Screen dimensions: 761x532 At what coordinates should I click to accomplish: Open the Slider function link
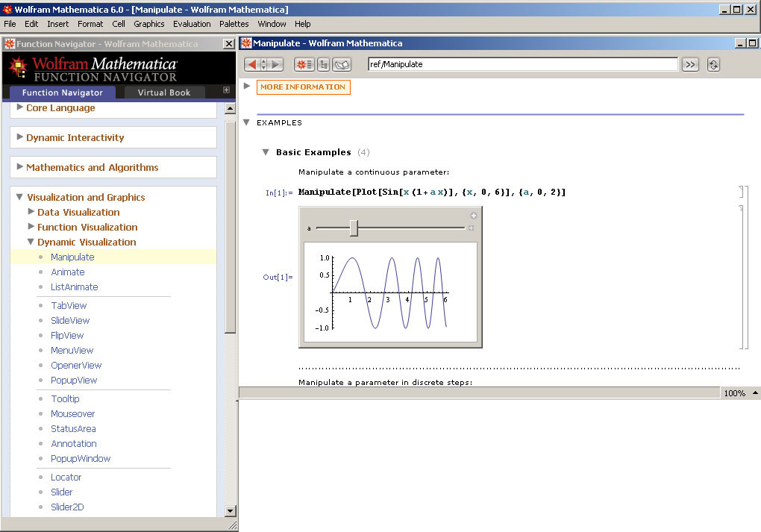(62, 492)
